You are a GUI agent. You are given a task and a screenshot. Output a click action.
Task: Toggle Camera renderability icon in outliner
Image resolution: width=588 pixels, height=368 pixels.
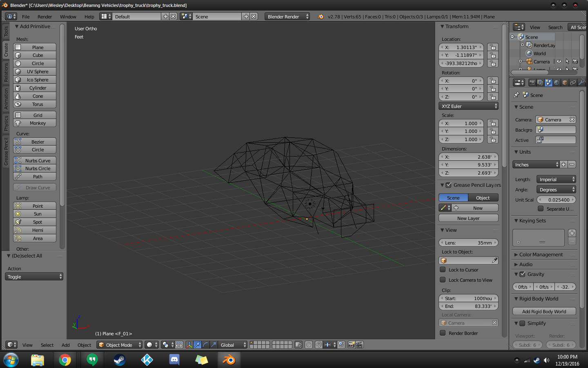(x=575, y=62)
